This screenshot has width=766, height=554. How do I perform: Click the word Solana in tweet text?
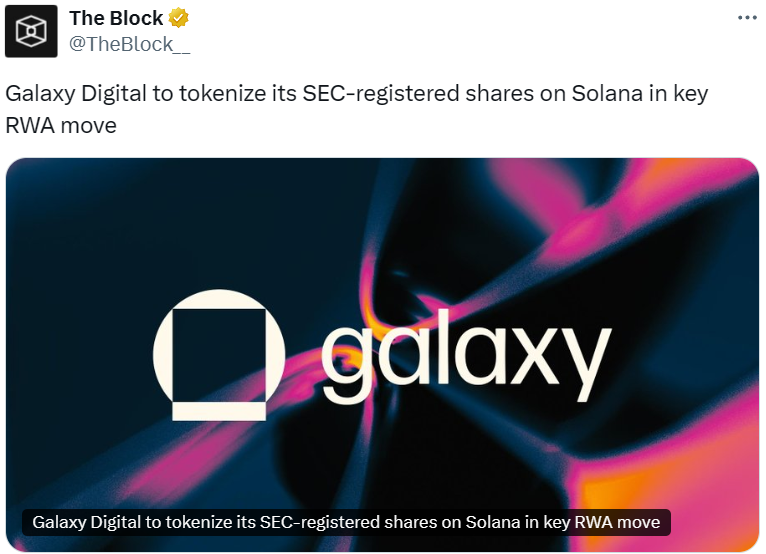click(609, 94)
